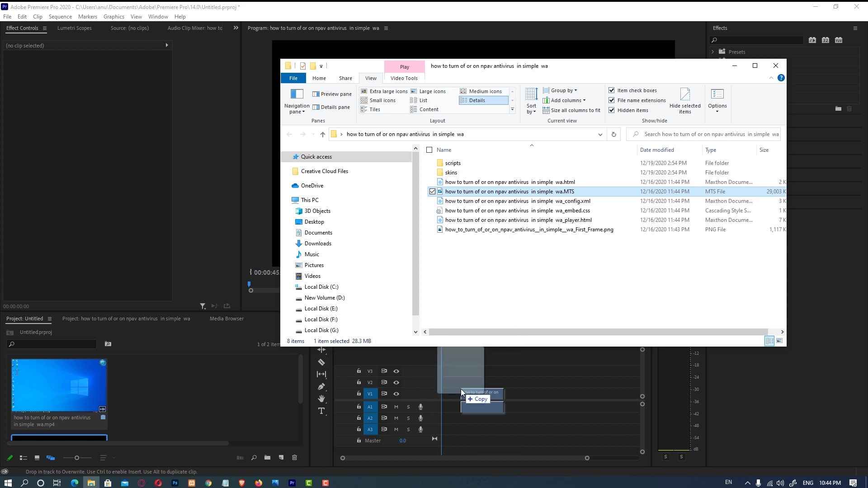Expand the Presets folder in Effects
The image size is (868, 488).
(x=713, y=52)
